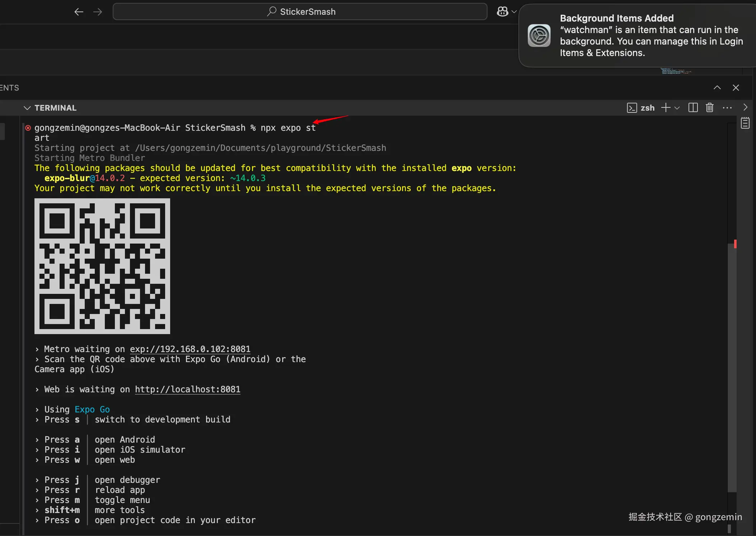
Task: Split the terminal pane
Action: coord(693,108)
